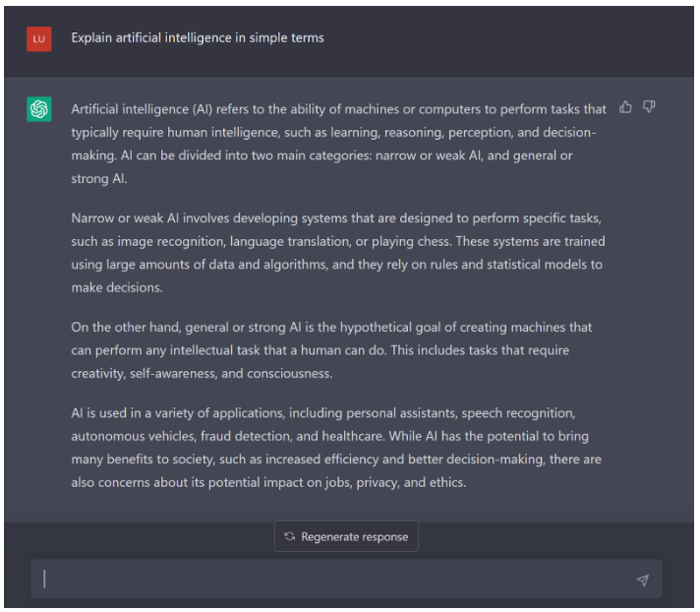Viewport: 700px width, 612px height.
Task: Click the circular arrows regenerate icon
Action: (289, 536)
